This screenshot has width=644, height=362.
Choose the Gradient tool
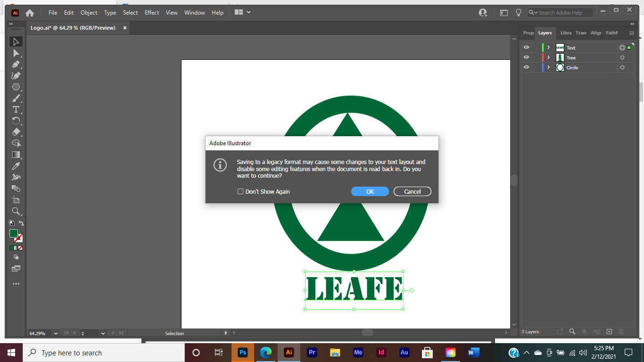pos(16,155)
